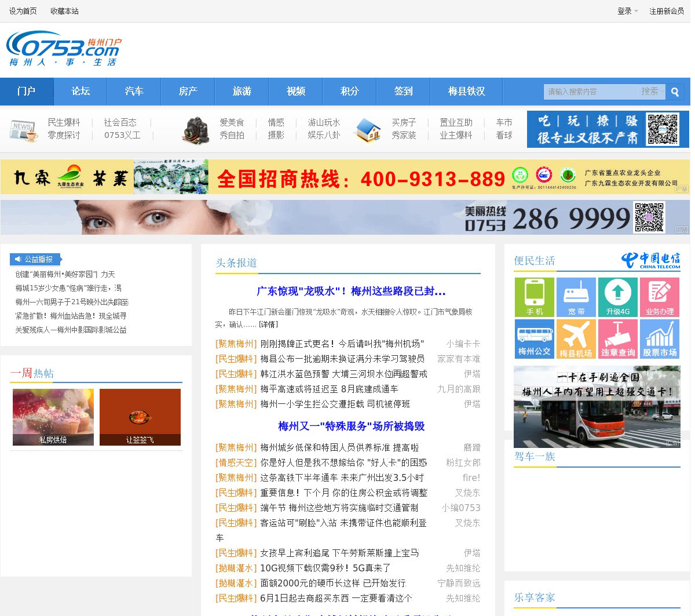
Task: Open 创建"美丽梅州•美好家园" notice
Action: click(x=65, y=274)
